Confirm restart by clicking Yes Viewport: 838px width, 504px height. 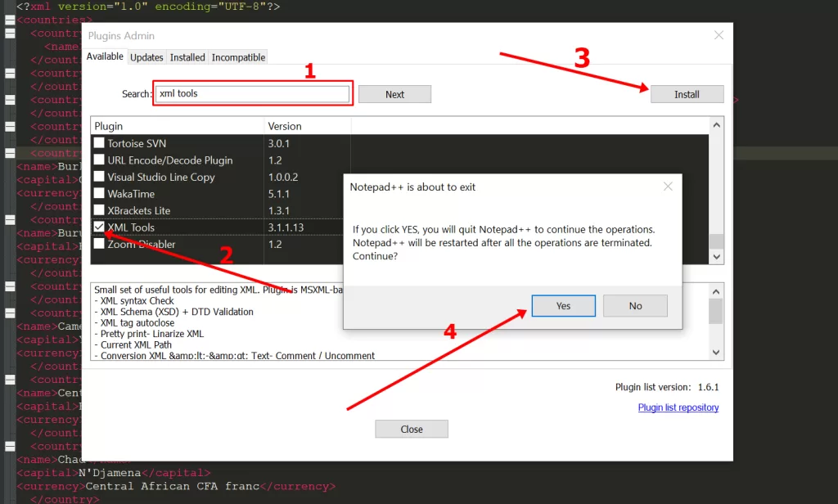pyautogui.click(x=563, y=305)
